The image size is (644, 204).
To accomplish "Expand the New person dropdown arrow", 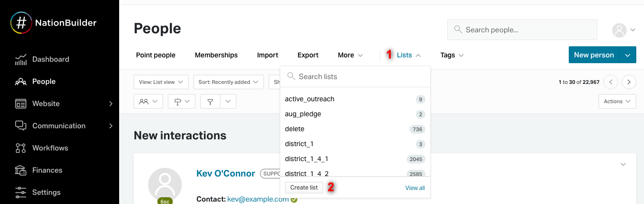I will [x=628, y=55].
